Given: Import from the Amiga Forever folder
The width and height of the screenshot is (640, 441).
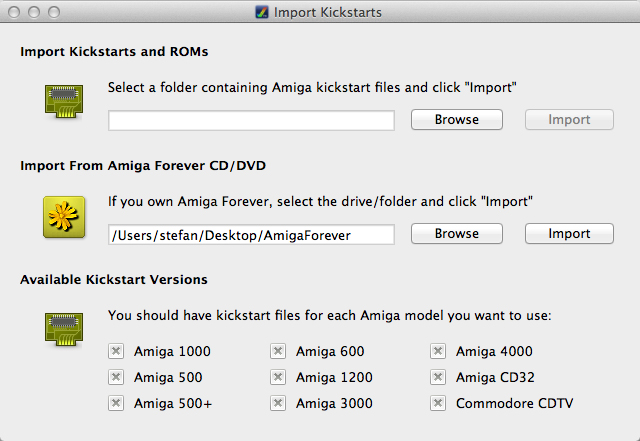Looking at the screenshot, I should [x=571, y=234].
